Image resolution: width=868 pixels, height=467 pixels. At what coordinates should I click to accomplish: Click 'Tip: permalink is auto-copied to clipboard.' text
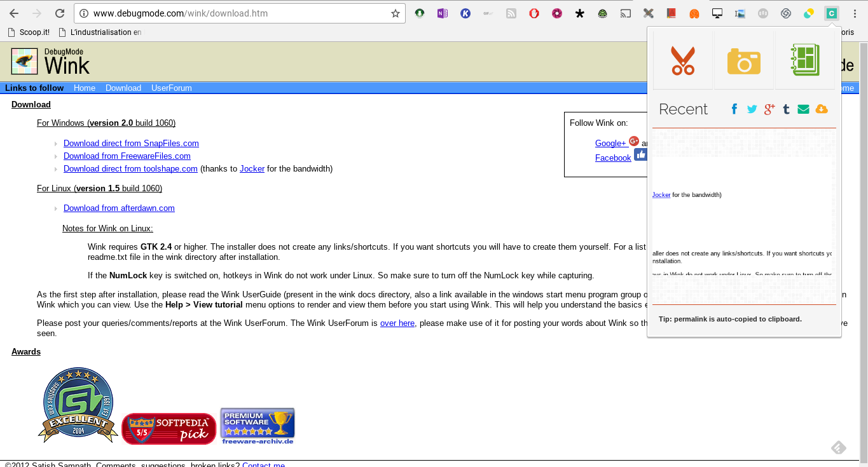tap(730, 319)
